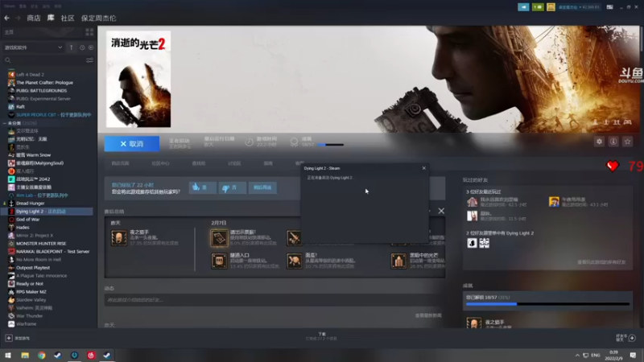This screenshot has height=362, width=644.
Task: Click the recent activity clock filter icon
Action: coord(82,47)
